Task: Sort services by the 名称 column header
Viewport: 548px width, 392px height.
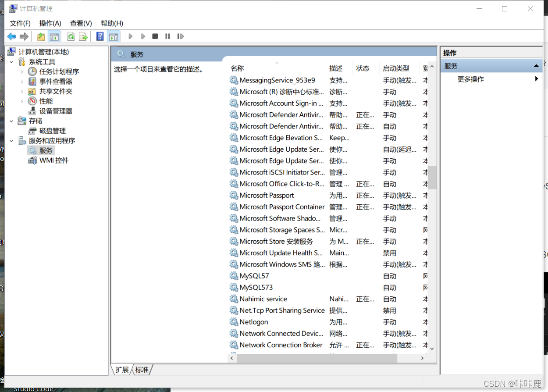Action: pos(277,68)
